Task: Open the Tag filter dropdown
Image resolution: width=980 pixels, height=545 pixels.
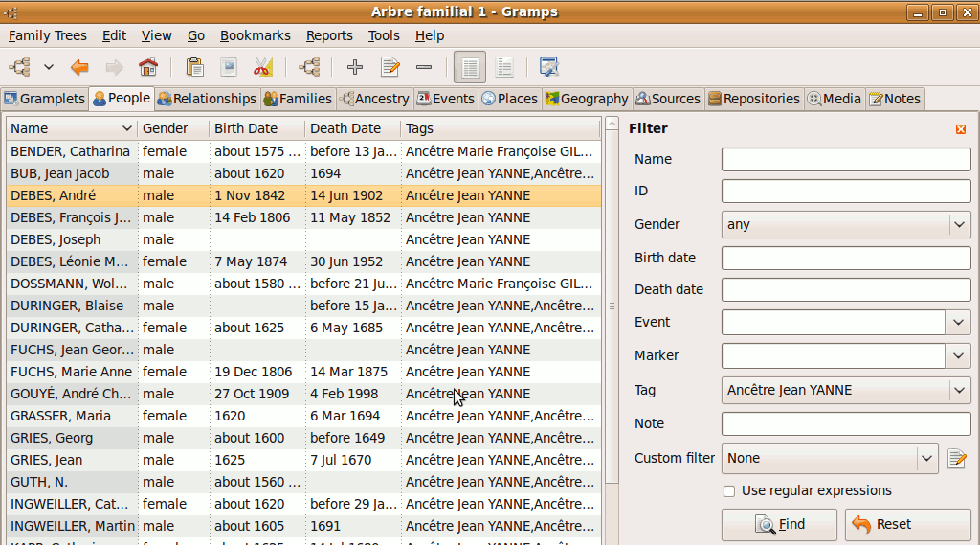Action: pos(846,391)
